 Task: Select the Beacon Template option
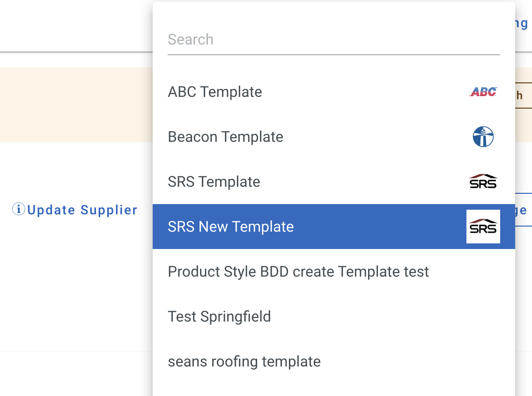[x=225, y=137]
